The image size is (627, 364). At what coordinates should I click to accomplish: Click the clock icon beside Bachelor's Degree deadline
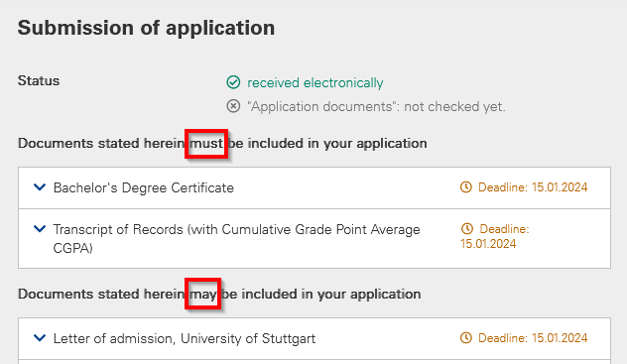tap(466, 187)
